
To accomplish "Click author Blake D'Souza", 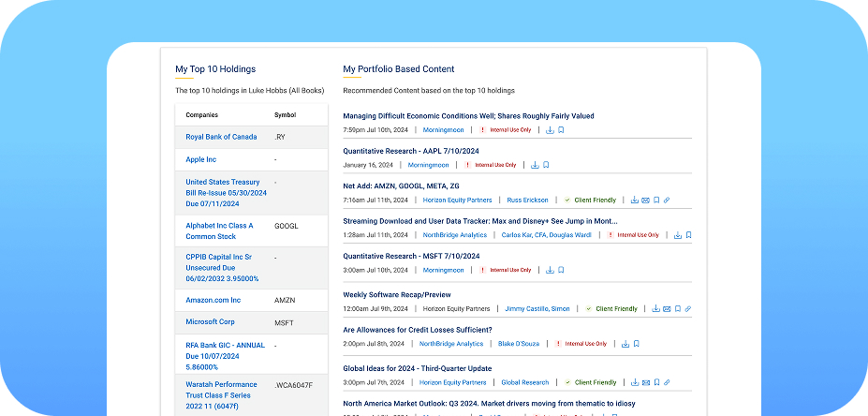I will click(x=518, y=344).
